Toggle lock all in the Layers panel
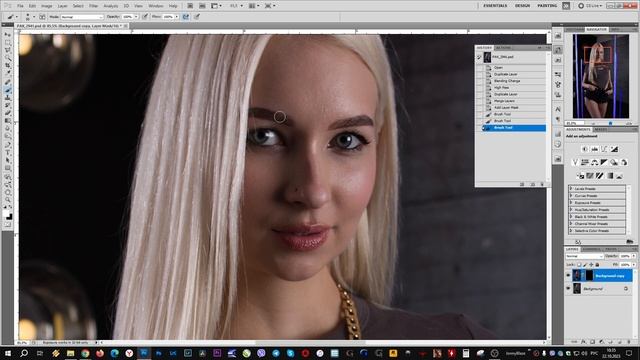Image resolution: width=640 pixels, height=360 pixels. coord(597,265)
